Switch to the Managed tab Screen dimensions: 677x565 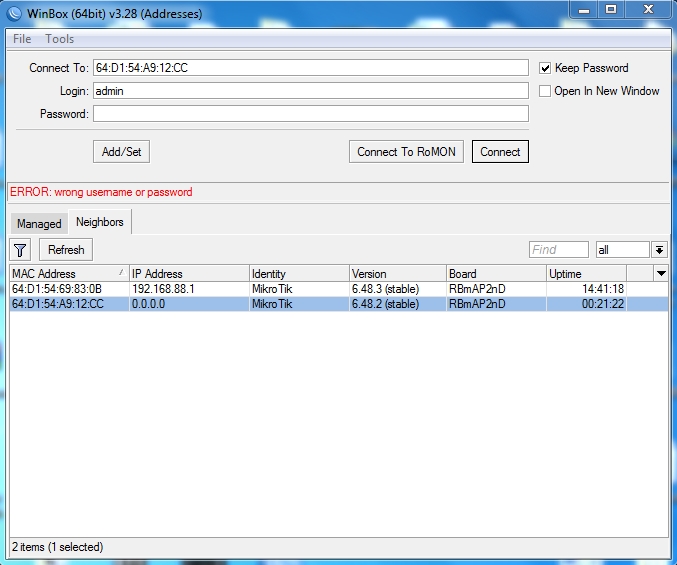coord(39,224)
